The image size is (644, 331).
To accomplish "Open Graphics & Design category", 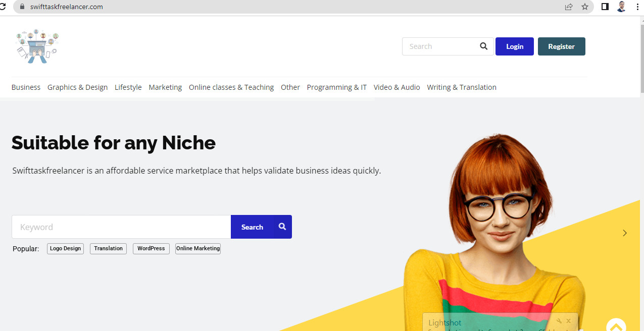I will point(77,87).
